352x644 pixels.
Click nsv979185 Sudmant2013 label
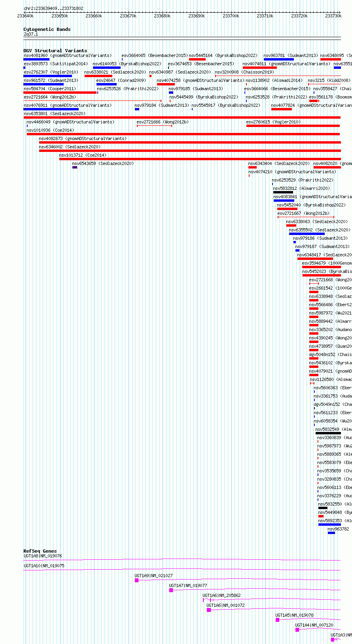[x=196, y=89]
